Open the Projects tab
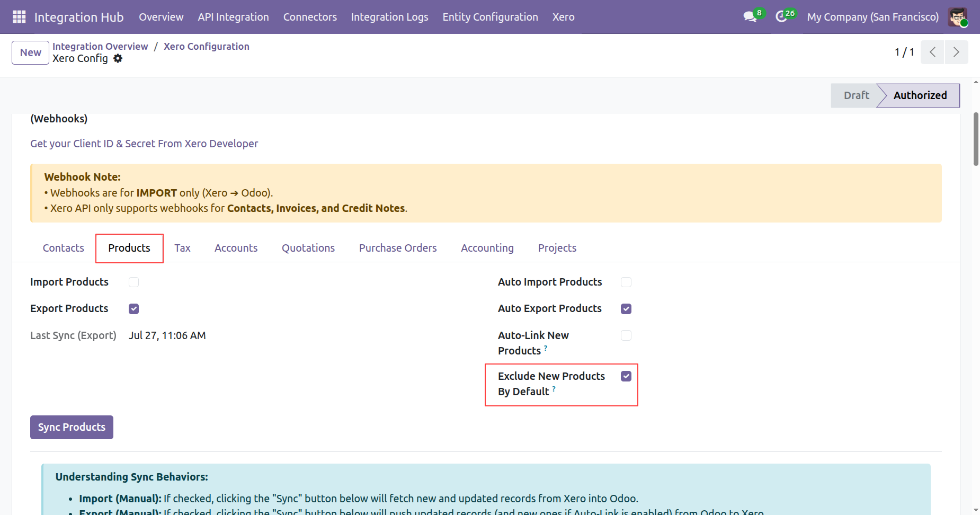Screen dimensions: 980x515 557,248
